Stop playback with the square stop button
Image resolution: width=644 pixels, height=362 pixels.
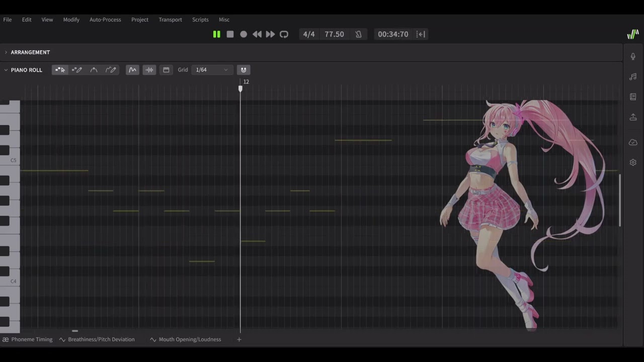tap(230, 34)
